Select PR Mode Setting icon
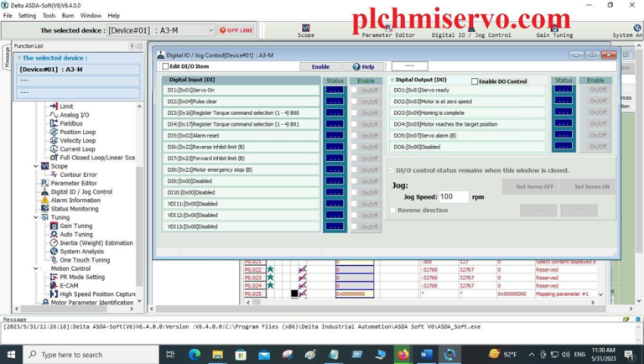 (54, 277)
